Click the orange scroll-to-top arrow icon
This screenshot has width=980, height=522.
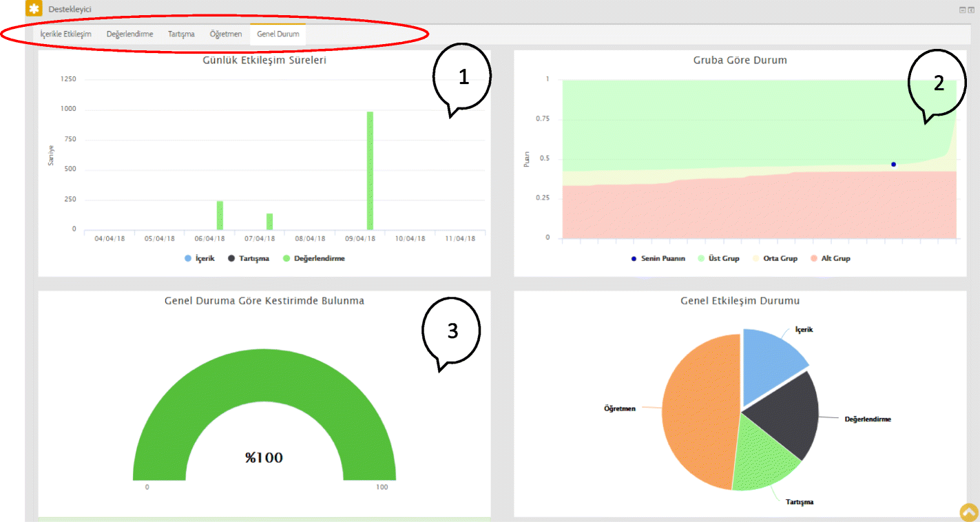[969, 512]
